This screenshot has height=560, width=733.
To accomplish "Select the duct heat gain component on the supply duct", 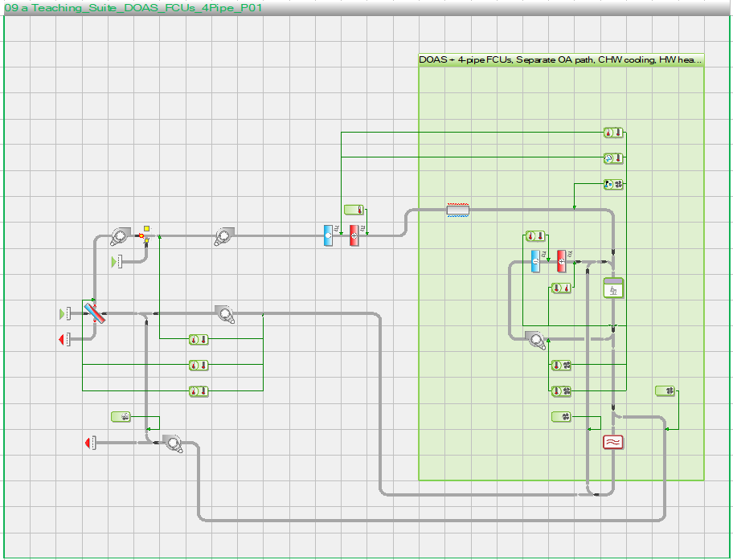I will tap(457, 210).
